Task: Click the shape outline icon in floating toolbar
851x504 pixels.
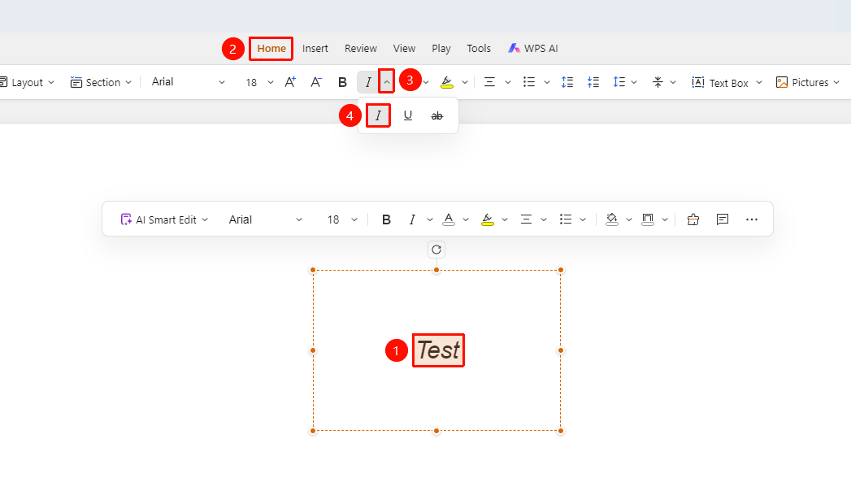Action: click(x=648, y=219)
